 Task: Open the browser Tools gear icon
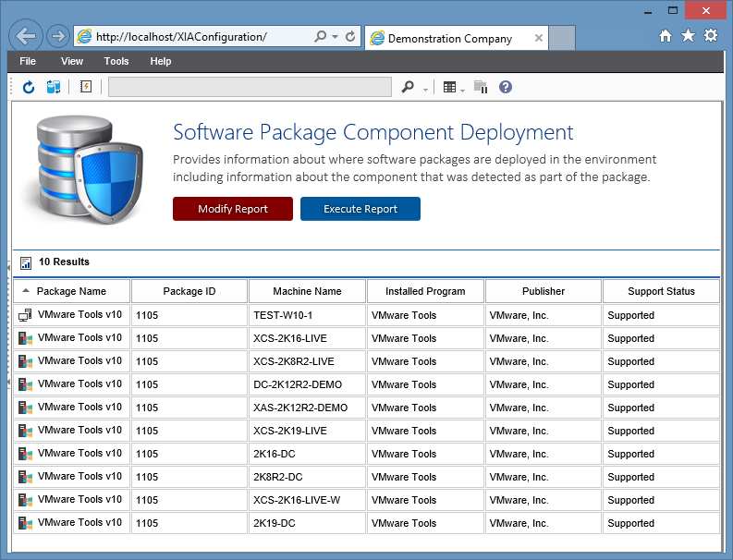(711, 35)
